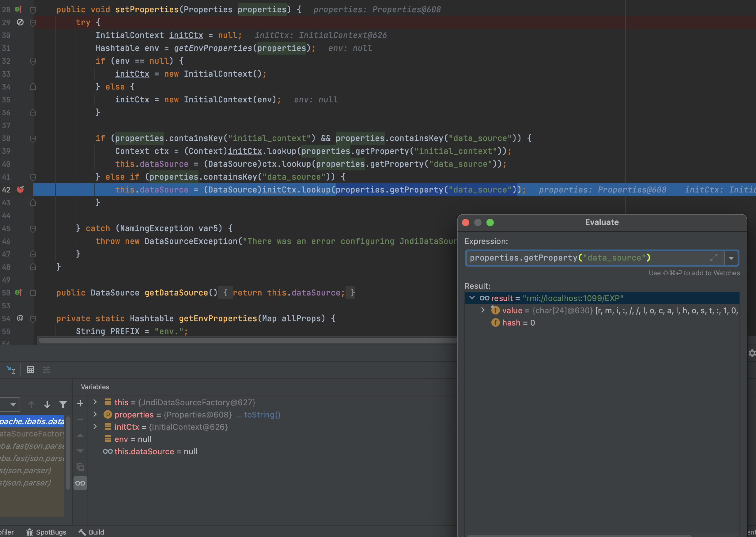Select the highlighted ibatis stack frame

pos(32,421)
